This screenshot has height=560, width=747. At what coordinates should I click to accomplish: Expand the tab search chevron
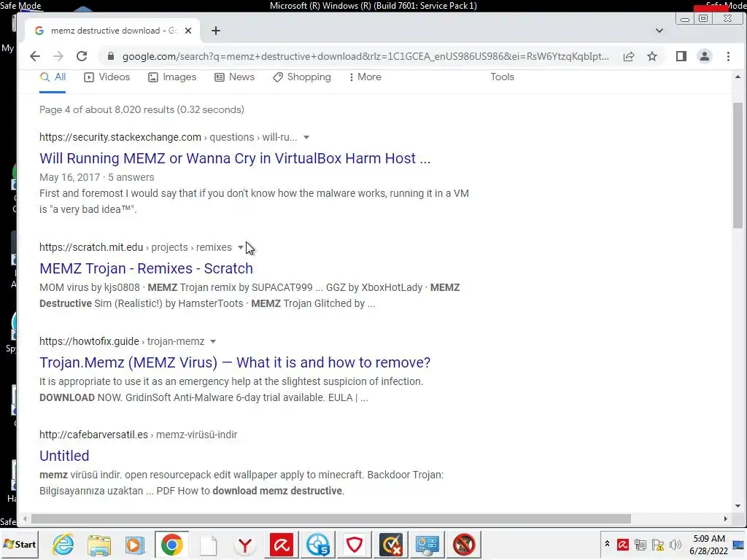[659, 31]
